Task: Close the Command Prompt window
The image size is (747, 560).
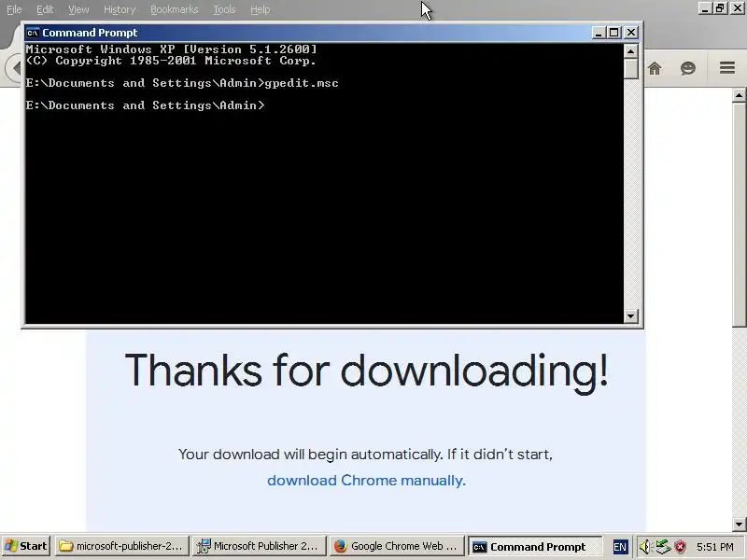Action: point(631,33)
